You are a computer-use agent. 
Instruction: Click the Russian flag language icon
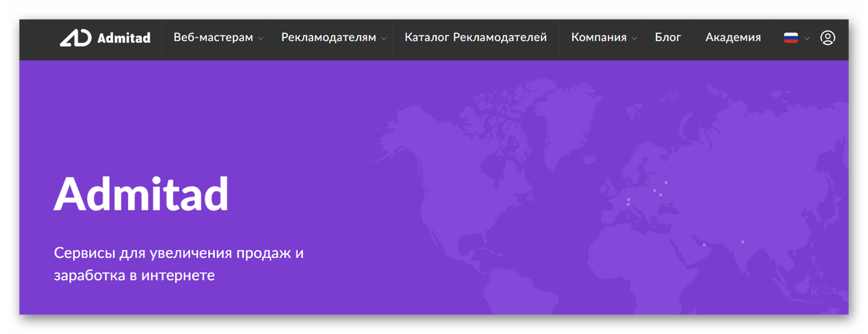pyautogui.click(x=791, y=38)
